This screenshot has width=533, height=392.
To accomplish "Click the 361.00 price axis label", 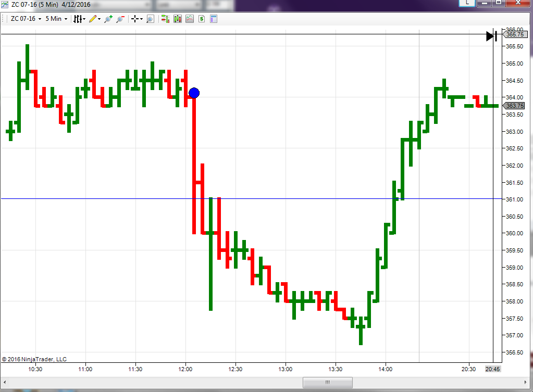I will click(514, 199).
